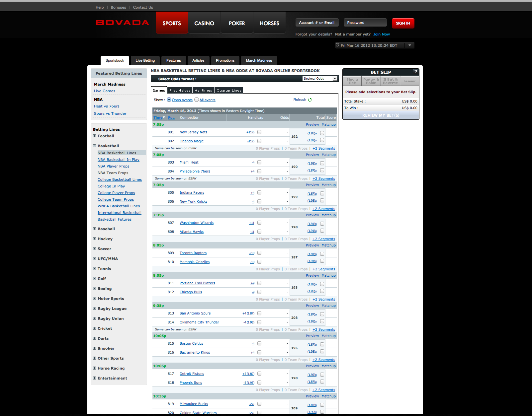Check Miami Heat handicap checkbox

[259, 162]
